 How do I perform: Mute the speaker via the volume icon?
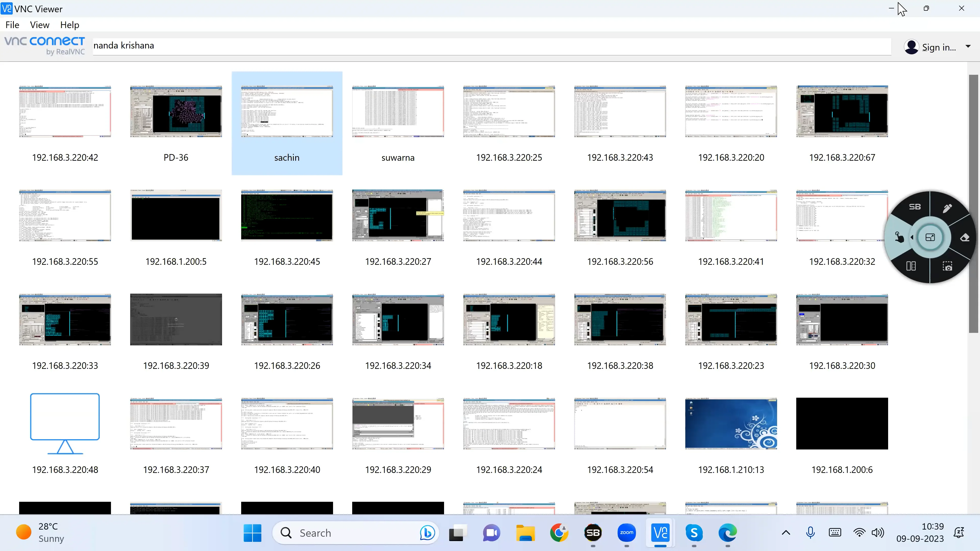[878, 533]
